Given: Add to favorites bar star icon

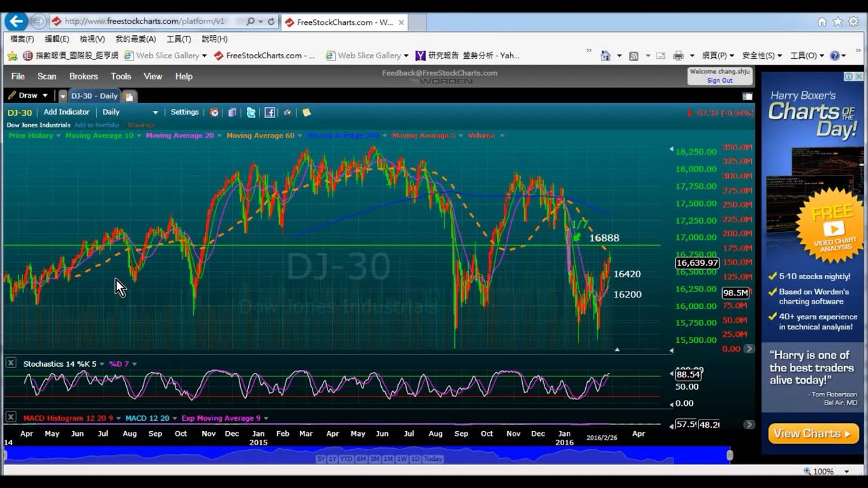Looking at the screenshot, I should click(x=12, y=56).
